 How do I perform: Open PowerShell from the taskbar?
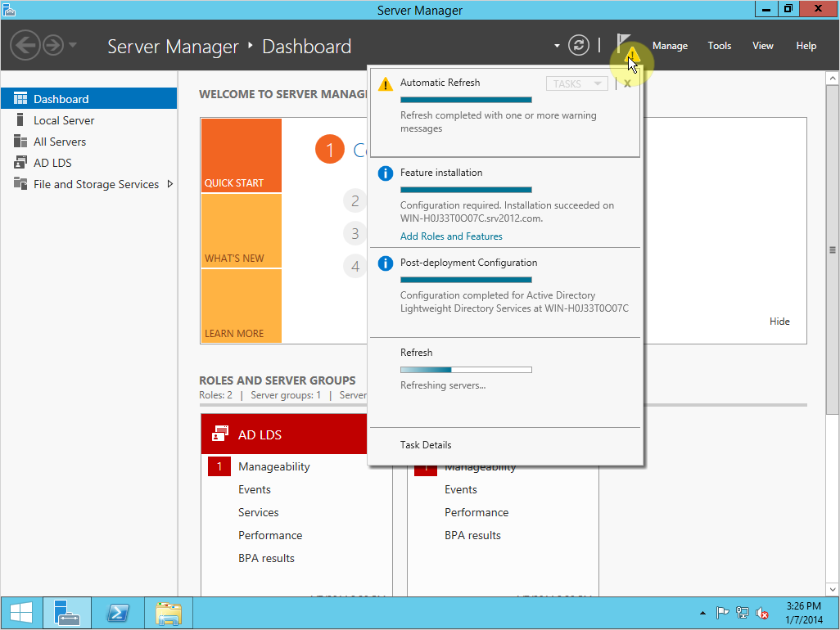(116, 613)
